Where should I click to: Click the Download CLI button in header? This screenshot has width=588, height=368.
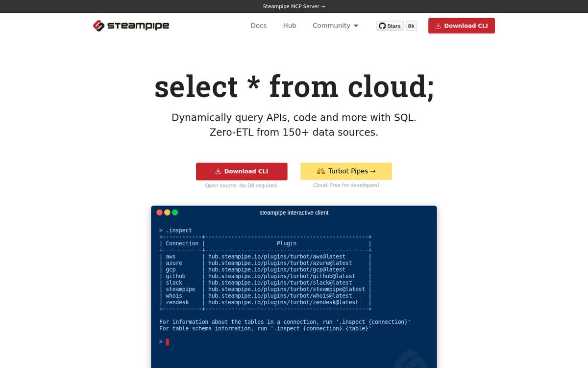click(x=462, y=26)
